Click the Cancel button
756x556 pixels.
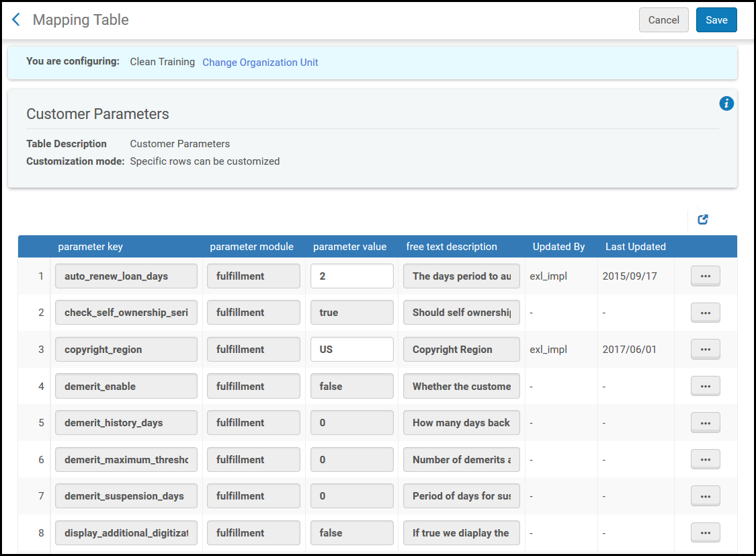click(x=663, y=19)
